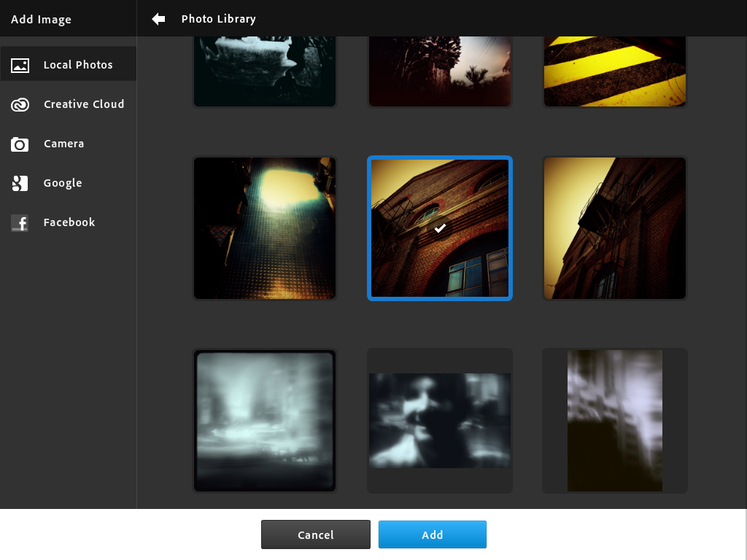747x560 pixels.
Task: Switch to the Facebook photo source
Action: point(69,222)
